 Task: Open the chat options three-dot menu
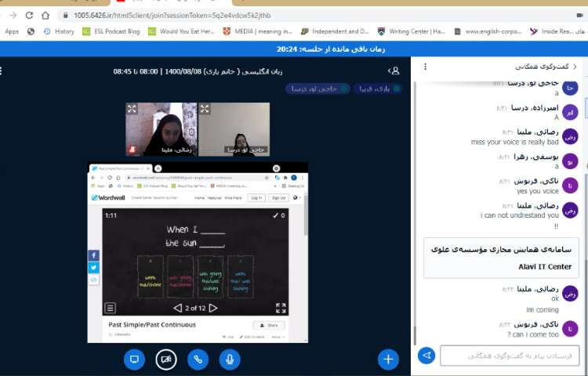pos(424,67)
